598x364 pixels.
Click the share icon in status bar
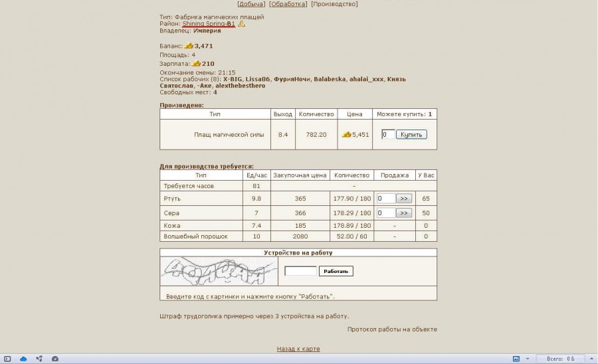(x=39, y=359)
